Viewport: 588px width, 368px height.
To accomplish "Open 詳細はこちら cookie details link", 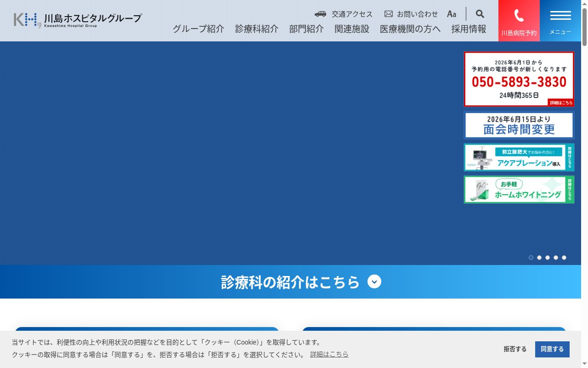I will 329,354.
